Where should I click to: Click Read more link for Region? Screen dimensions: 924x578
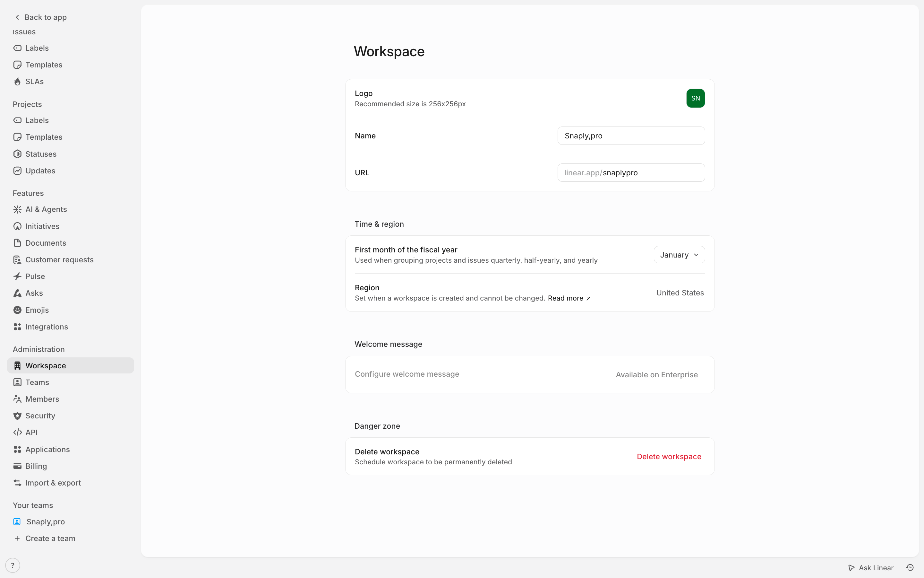(x=569, y=298)
